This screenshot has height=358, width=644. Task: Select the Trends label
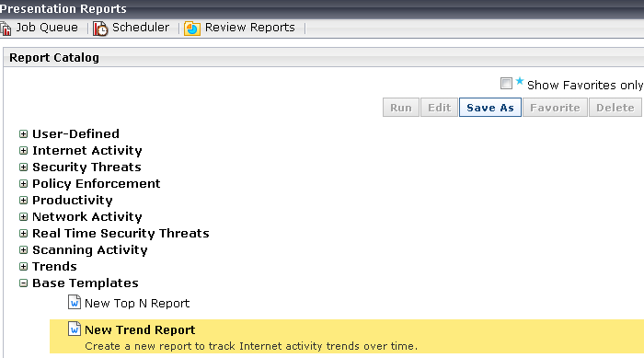[x=54, y=267]
